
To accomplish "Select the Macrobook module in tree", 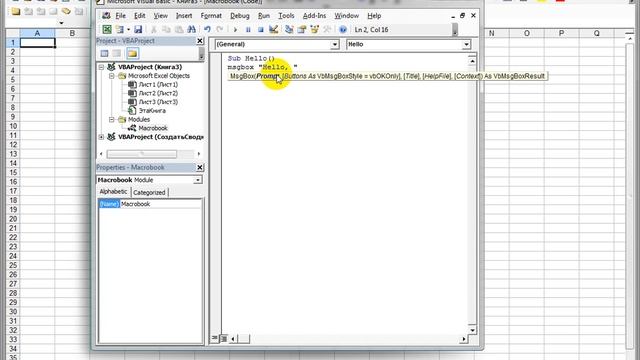I will [153, 128].
